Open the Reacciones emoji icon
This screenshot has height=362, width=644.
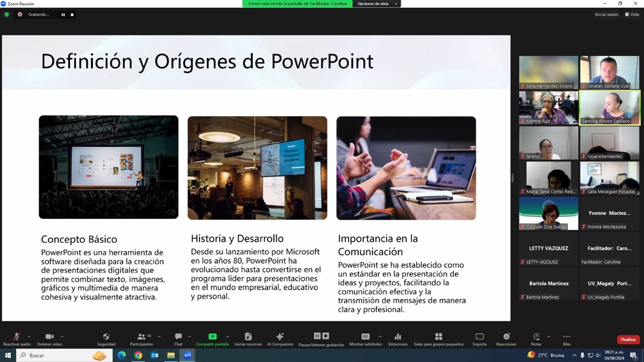pyautogui.click(x=506, y=337)
